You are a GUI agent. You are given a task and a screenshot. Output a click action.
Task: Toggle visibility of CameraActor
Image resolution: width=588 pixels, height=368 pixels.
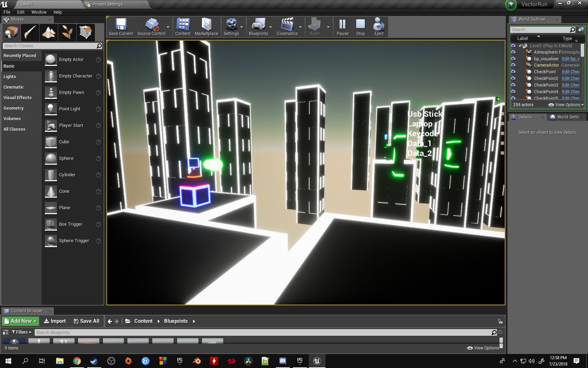pos(513,65)
